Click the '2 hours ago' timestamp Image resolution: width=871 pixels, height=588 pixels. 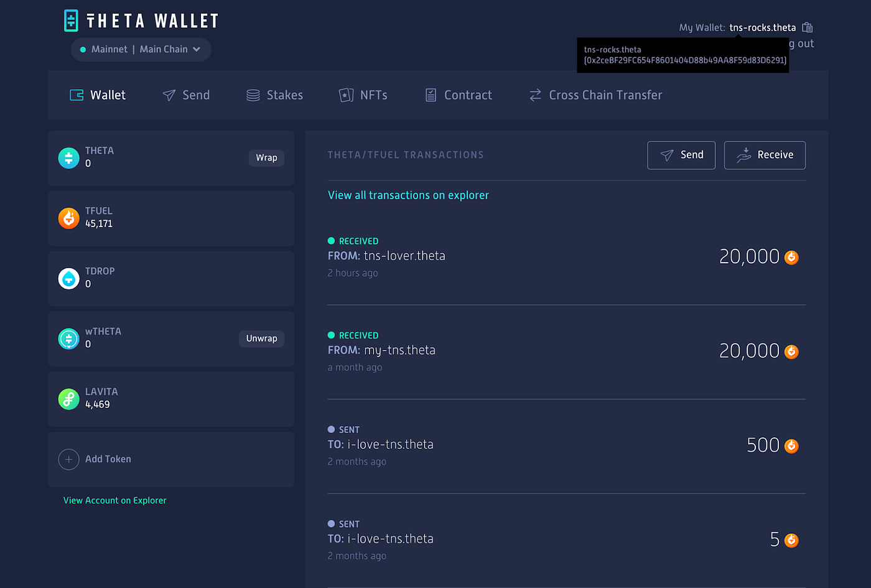point(353,273)
